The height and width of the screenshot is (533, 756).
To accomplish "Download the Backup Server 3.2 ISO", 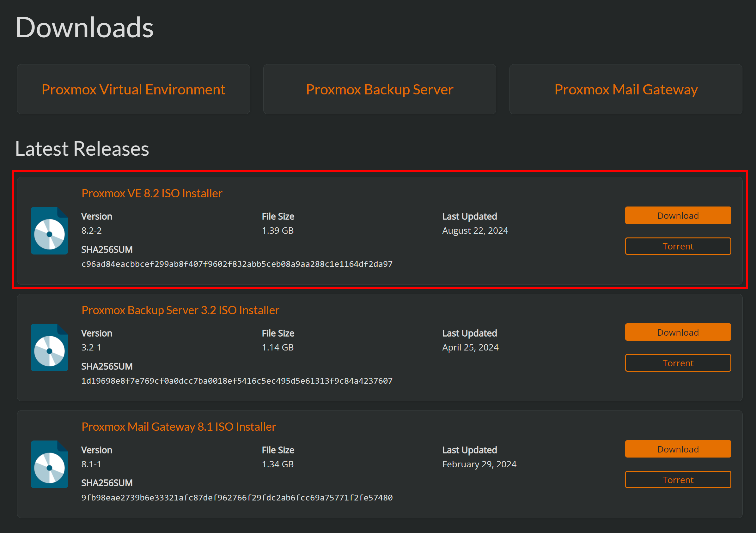I will coord(678,332).
